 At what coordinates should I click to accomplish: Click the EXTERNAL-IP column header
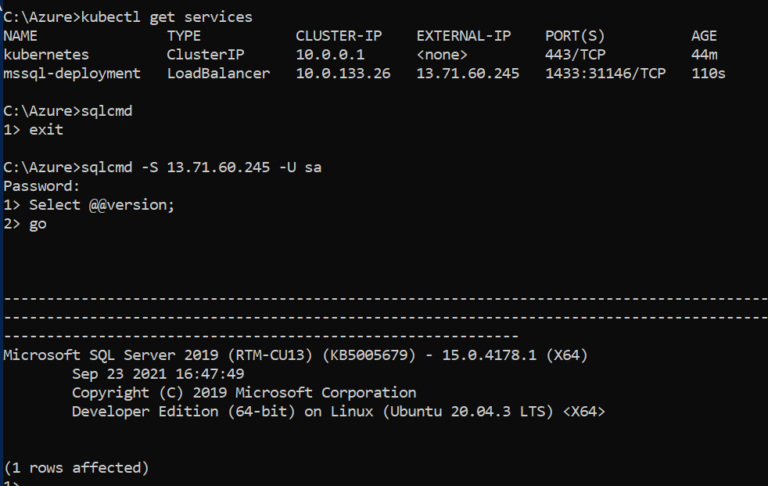tap(463, 36)
